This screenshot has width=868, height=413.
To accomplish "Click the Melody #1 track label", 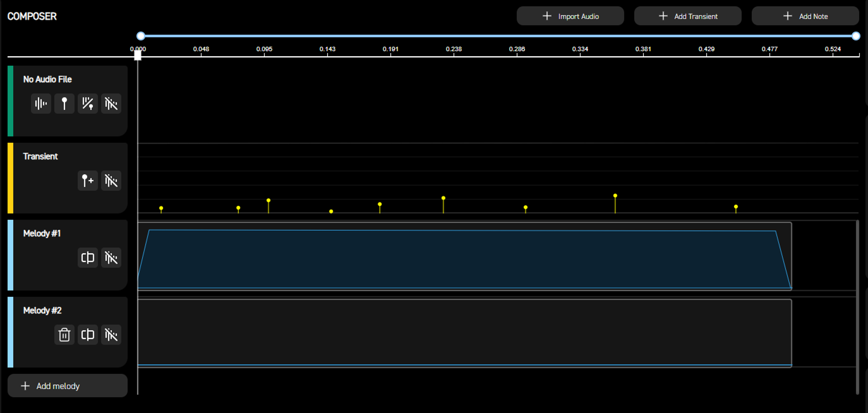I will click(42, 234).
